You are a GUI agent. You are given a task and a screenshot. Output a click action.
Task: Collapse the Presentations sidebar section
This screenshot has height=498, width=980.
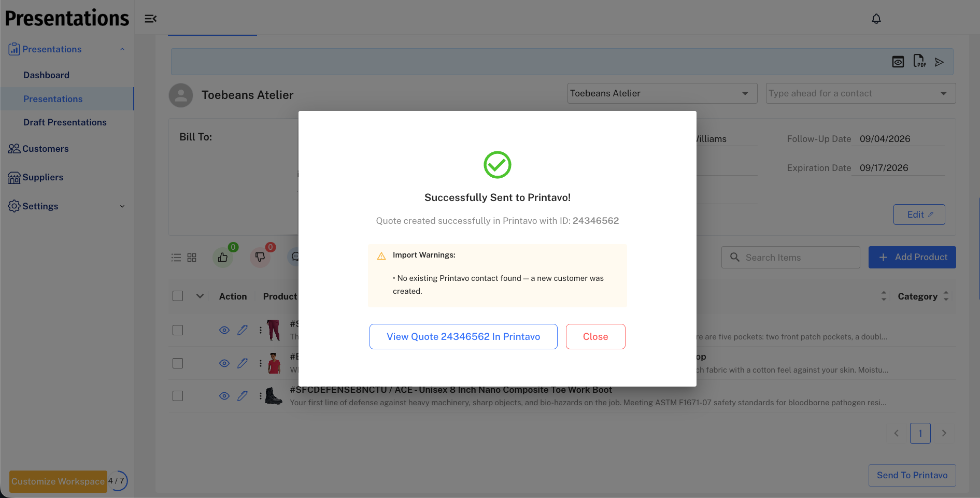pos(122,49)
